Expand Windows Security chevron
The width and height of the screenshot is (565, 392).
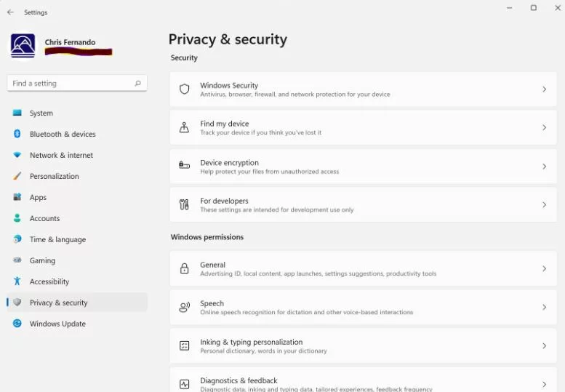(544, 89)
